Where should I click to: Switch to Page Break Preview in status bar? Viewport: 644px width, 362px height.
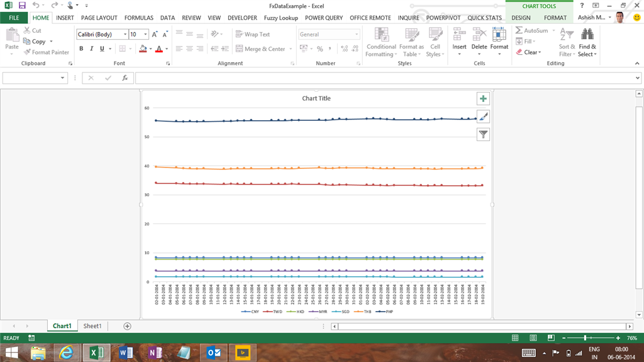click(x=551, y=337)
